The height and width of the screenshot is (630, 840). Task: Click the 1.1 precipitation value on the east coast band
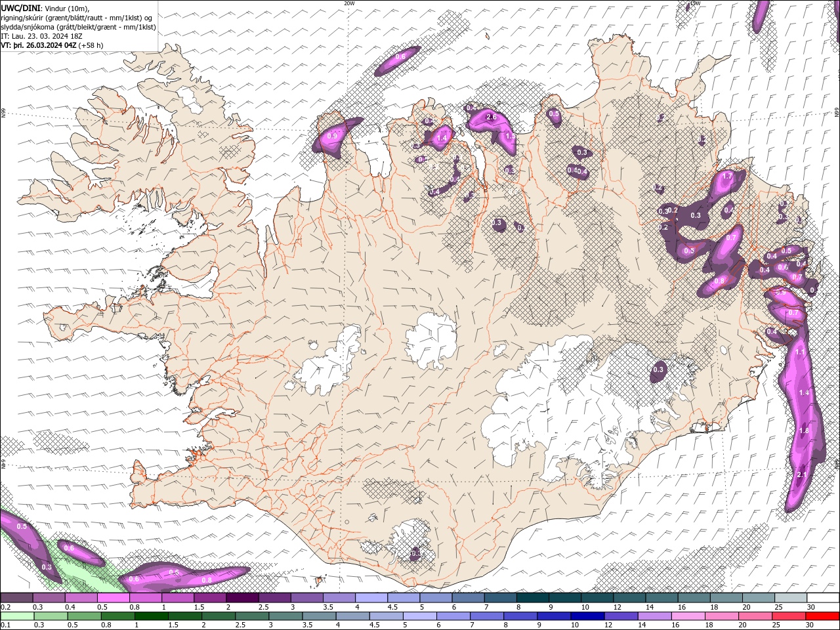click(800, 352)
